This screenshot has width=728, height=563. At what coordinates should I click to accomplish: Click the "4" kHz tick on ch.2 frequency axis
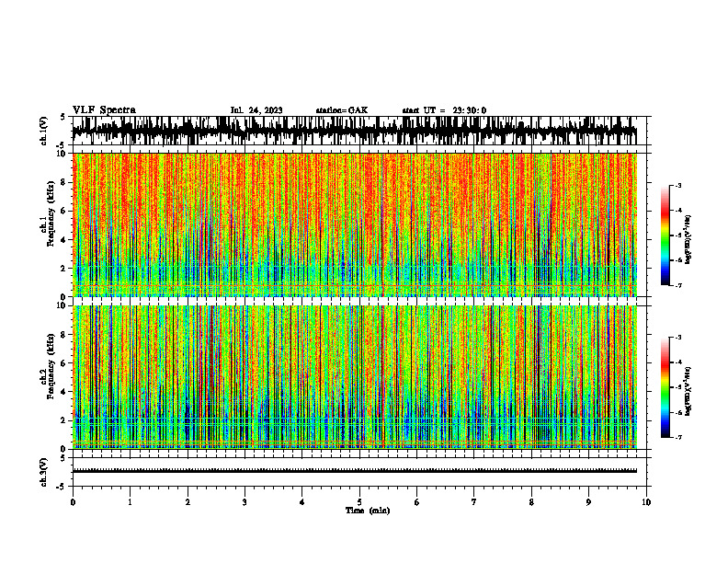coord(64,392)
